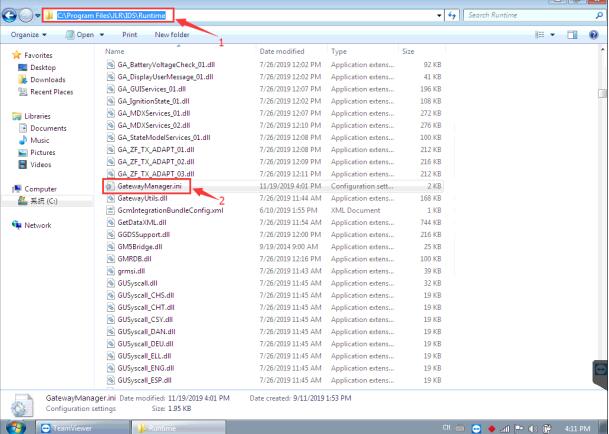The width and height of the screenshot is (609, 434).
Task: Open the change view options dropdown
Action: point(553,34)
